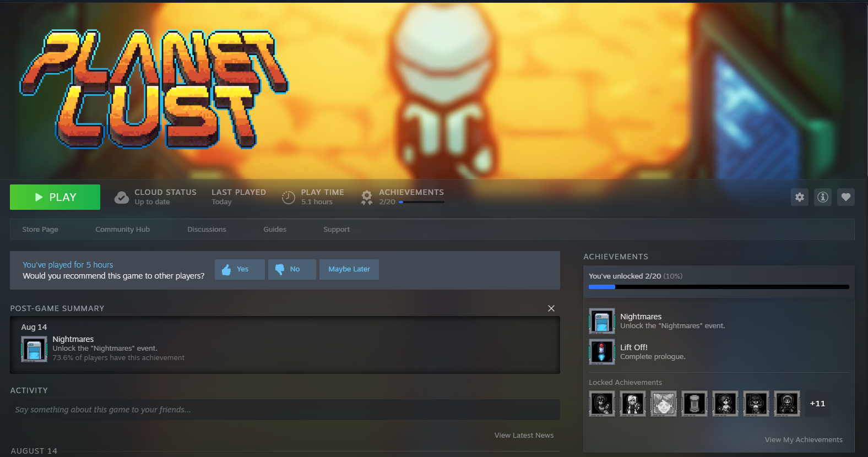Click the 'You've unlocked 2/20 (10%)' text

pyautogui.click(x=636, y=276)
